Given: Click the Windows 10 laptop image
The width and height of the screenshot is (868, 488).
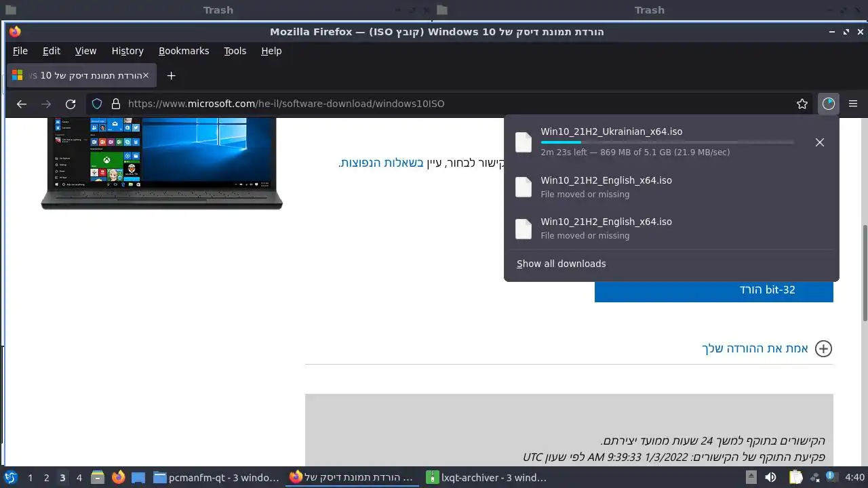Looking at the screenshot, I should tap(161, 163).
